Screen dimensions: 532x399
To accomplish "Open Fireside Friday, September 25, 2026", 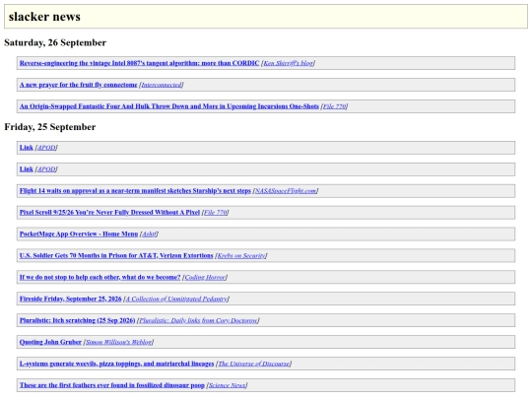I will pyautogui.click(x=71, y=299).
